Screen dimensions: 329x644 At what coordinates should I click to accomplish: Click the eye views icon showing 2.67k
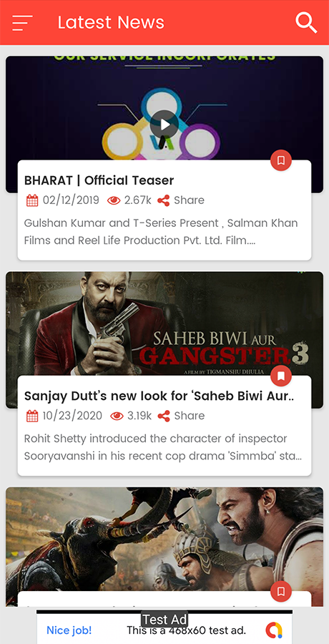(x=114, y=200)
